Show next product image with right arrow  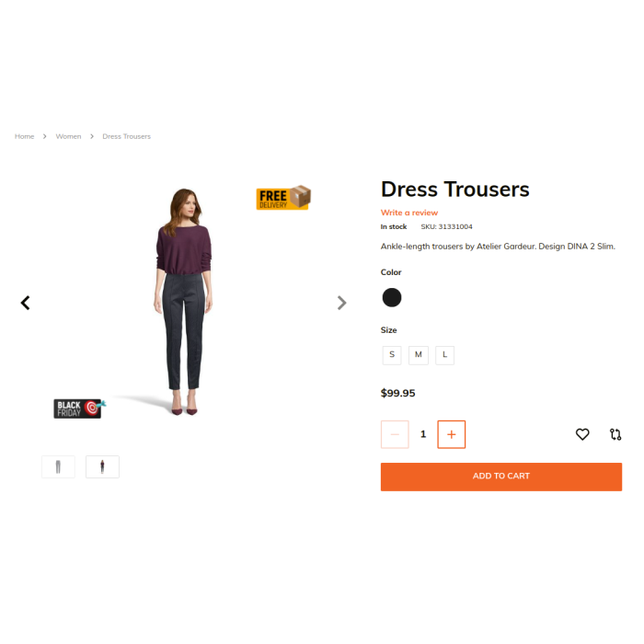[341, 303]
